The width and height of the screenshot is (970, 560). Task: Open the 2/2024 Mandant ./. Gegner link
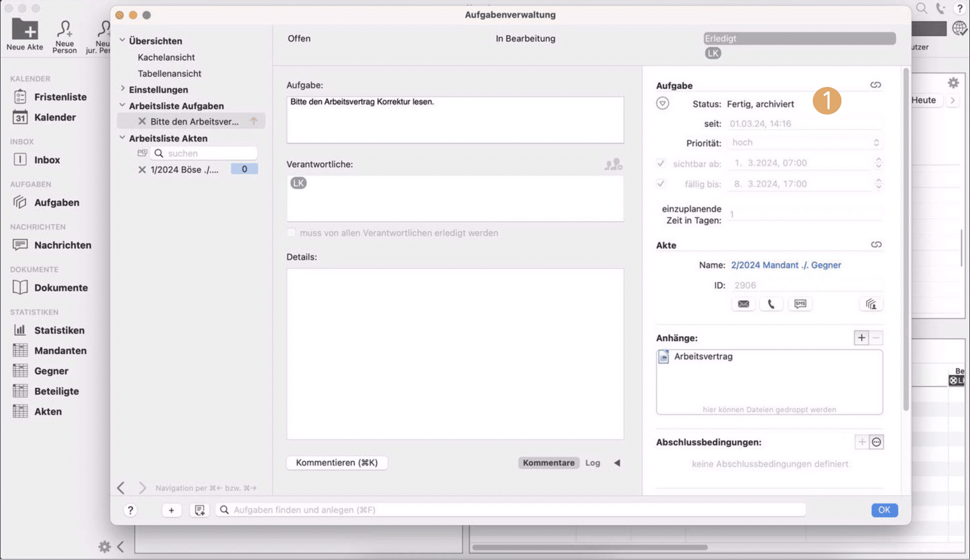coord(786,265)
